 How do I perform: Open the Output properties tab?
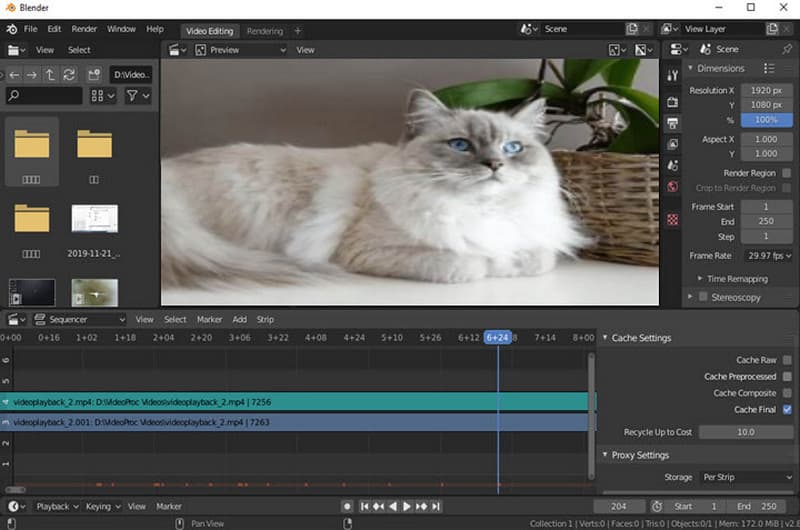pos(672,123)
